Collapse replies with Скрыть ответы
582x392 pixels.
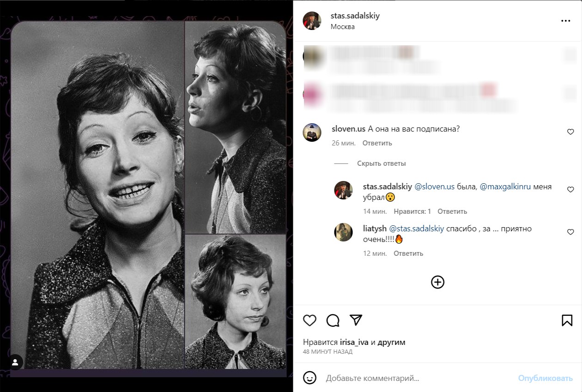tap(381, 163)
